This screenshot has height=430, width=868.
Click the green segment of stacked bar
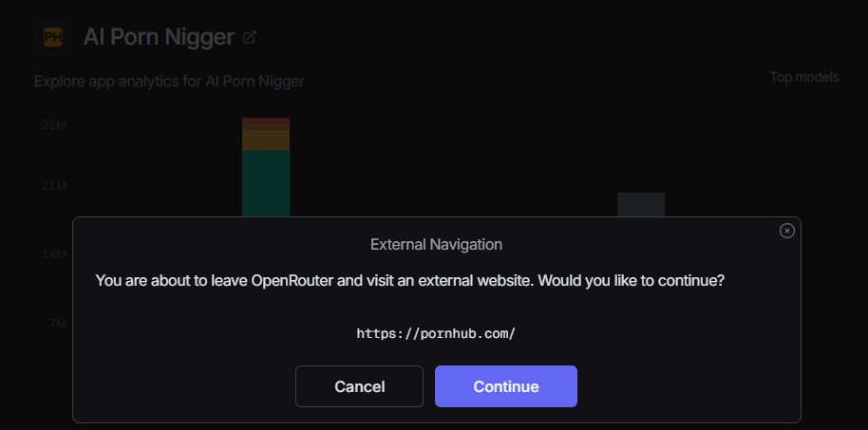pyautogui.click(x=266, y=183)
